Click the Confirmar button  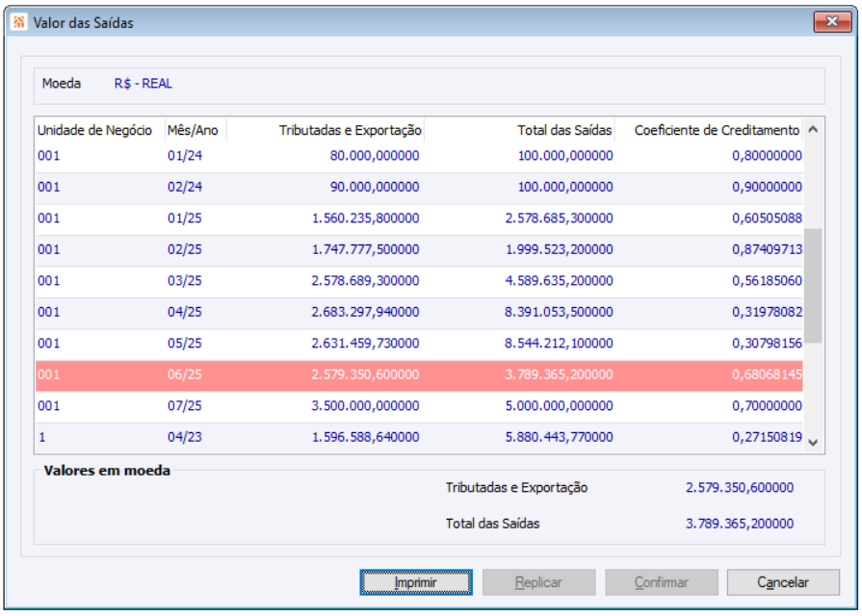click(x=662, y=582)
